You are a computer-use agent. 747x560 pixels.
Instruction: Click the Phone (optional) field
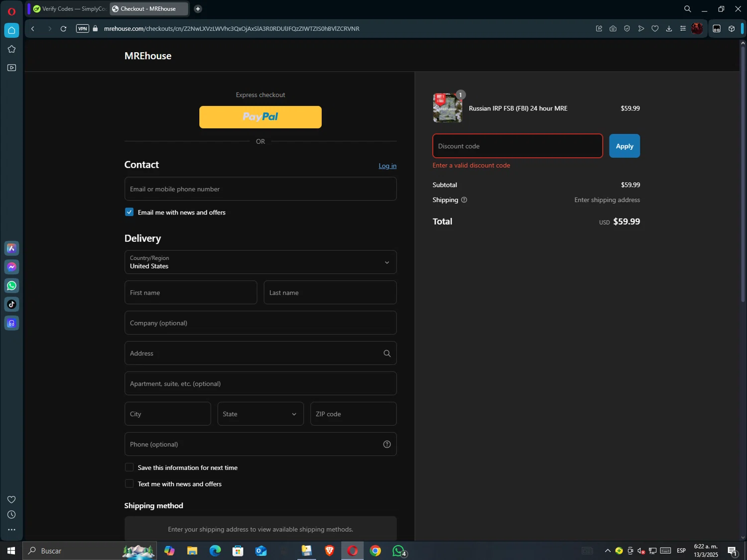[260, 445]
